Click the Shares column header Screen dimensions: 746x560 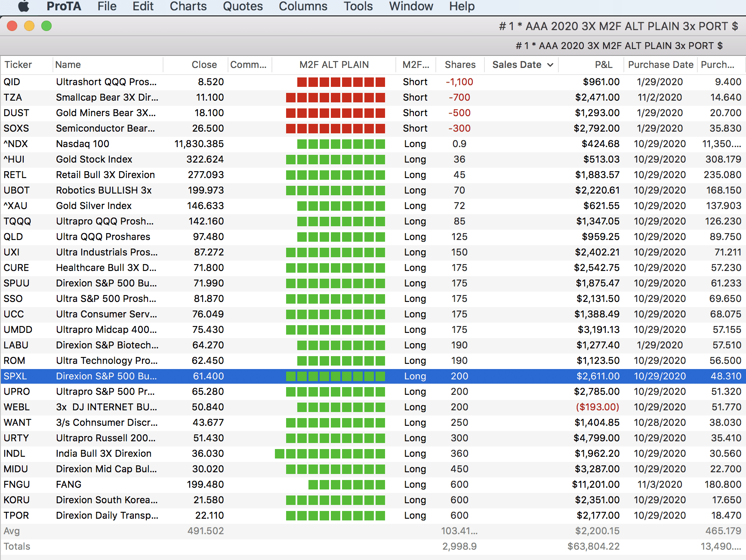(460, 65)
